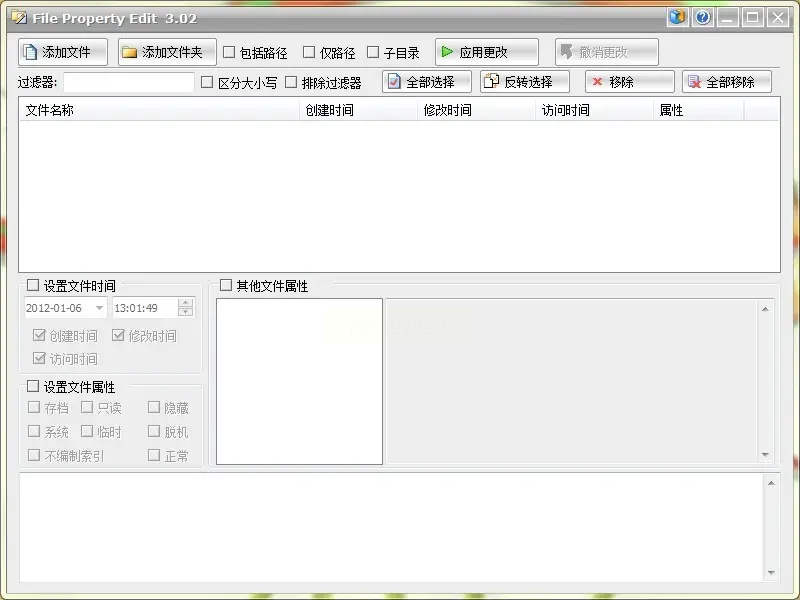This screenshot has height=600, width=800.
Task: Select all files with 全部选择
Action: pyautogui.click(x=427, y=82)
